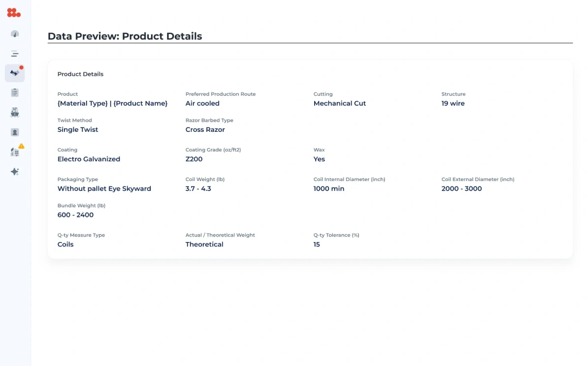The height and width of the screenshot is (366, 588).
Task: Open the dashboard gauge icon
Action: click(15, 34)
